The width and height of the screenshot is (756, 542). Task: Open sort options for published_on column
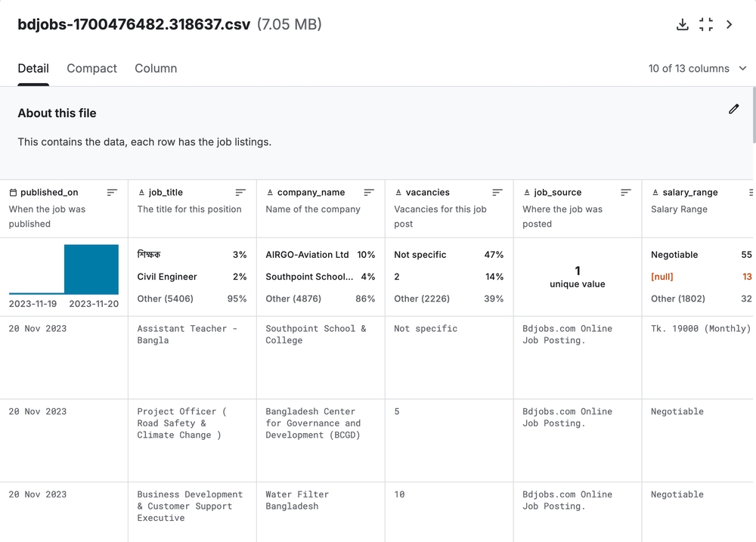pyautogui.click(x=112, y=193)
